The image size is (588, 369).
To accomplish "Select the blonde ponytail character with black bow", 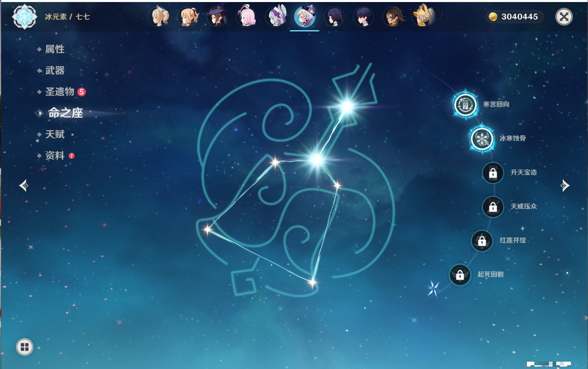I will click(x=189, y=17).
